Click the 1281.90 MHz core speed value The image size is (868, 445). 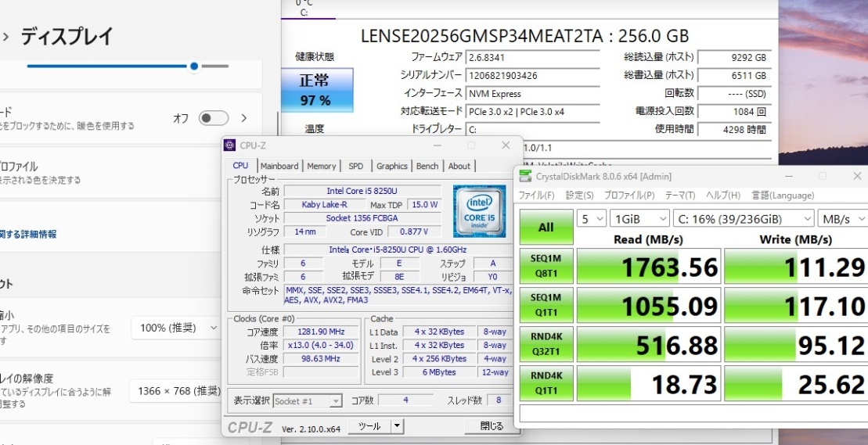(x=320, y=332)
